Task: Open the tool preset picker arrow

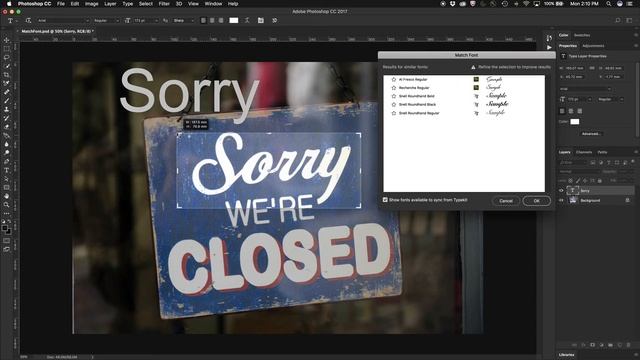Action: click(16, 20)
